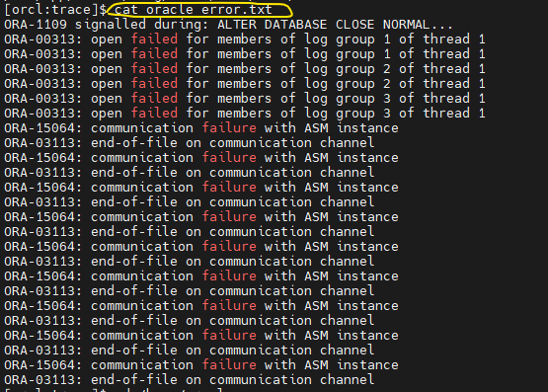548x392 pixels.
Task: Click the first 'log group 3' ORA-00313 line
Action: click(245, 99)
